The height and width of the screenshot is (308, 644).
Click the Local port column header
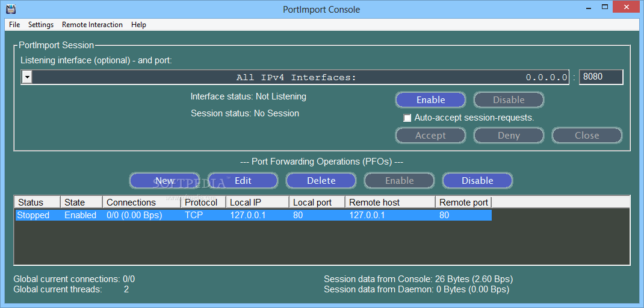(x=317, y=203)
